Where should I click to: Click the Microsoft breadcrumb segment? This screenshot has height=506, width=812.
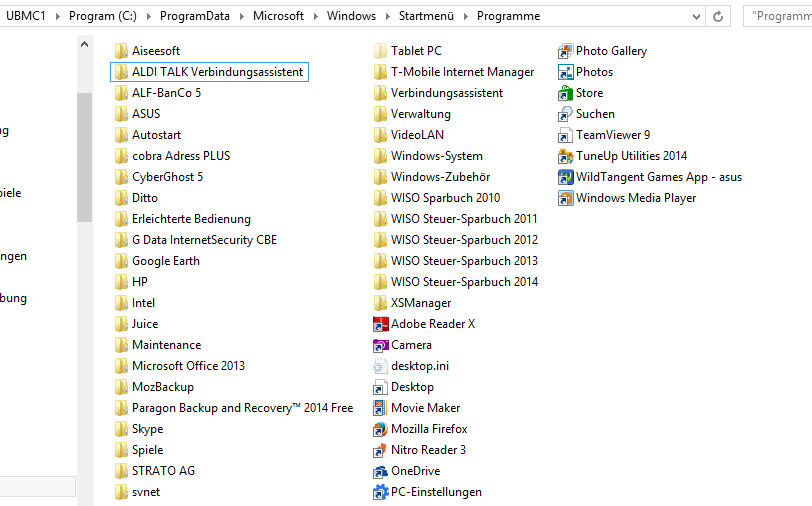(x=278, y=16)
